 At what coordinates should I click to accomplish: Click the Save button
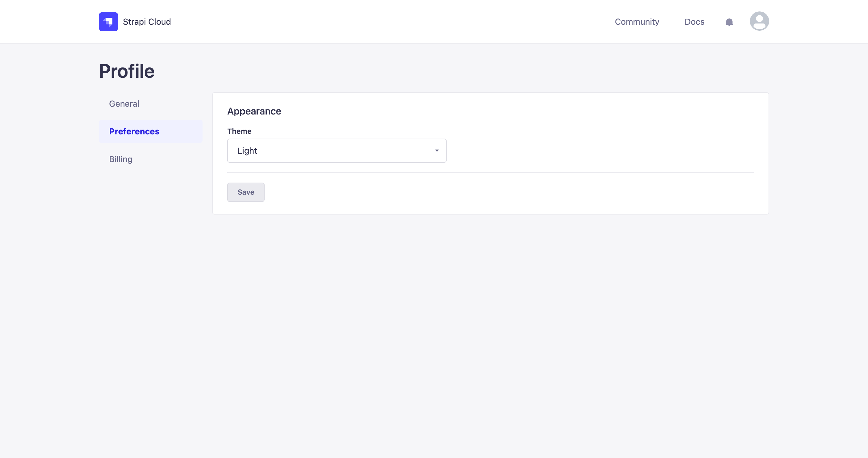(x=246, y=192)
